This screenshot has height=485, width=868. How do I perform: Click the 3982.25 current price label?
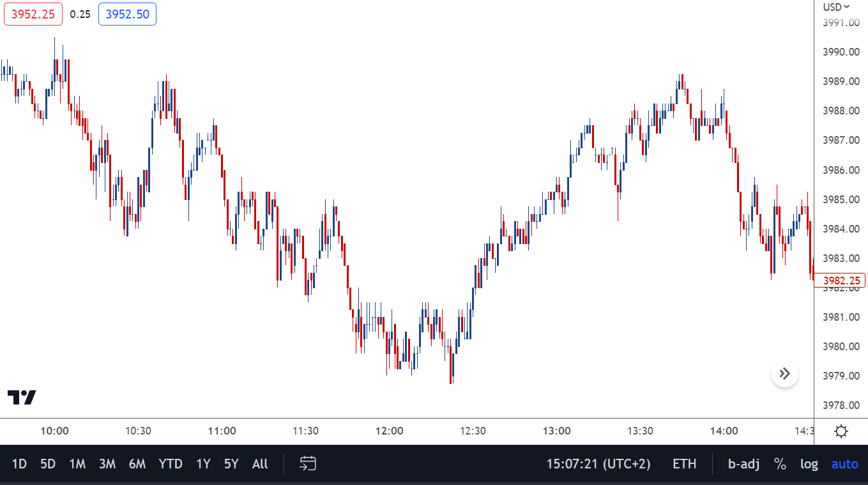841,281
